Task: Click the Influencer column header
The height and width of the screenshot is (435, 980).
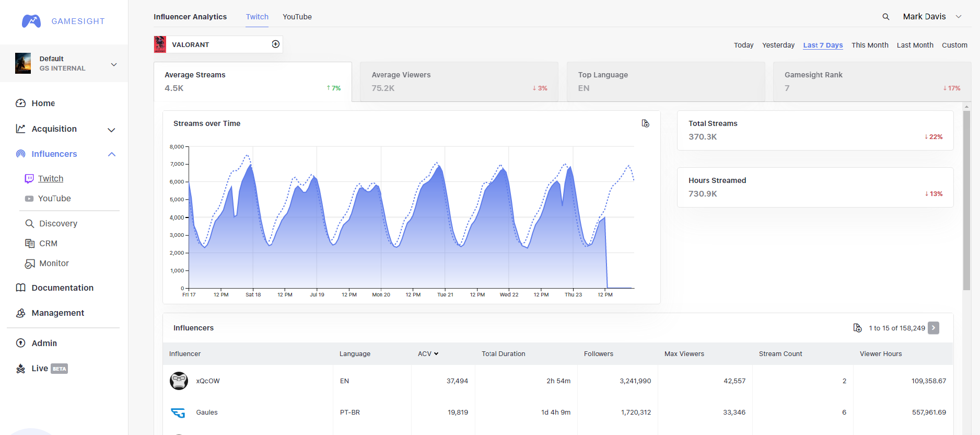Action: pyautogui.click(x=185, y=354)
